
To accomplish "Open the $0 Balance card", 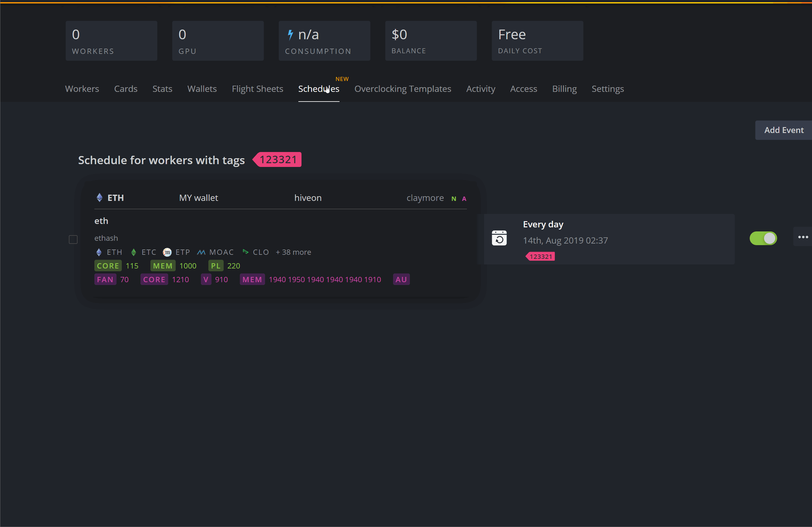I will click(x=430, y=40).
